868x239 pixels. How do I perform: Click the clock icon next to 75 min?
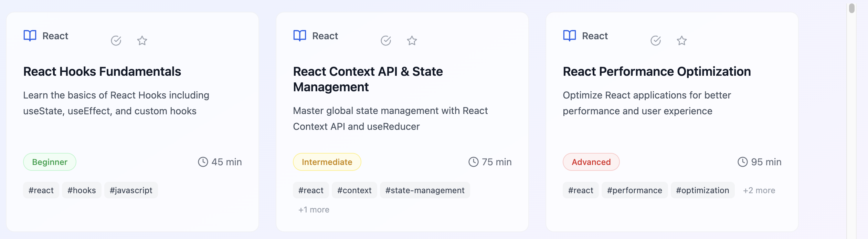coord(474,162)
